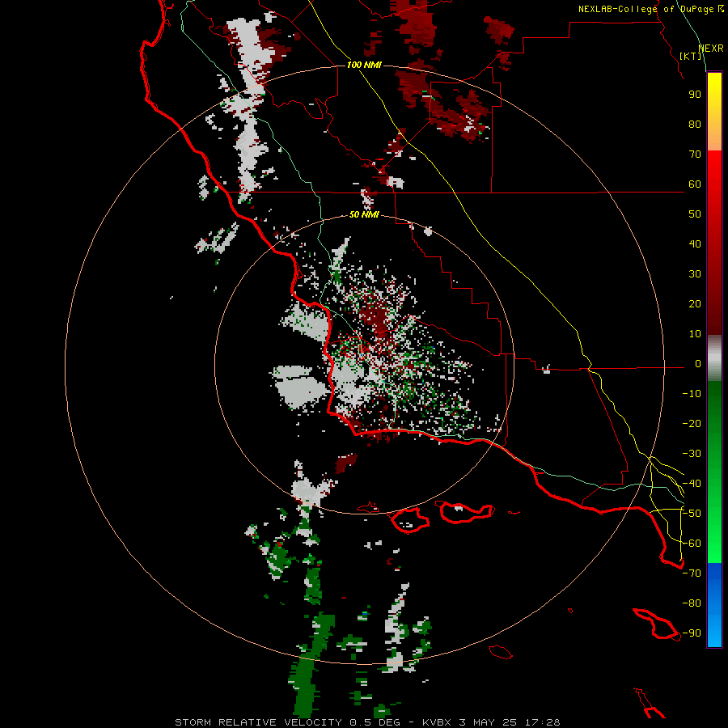
Task: Click the 0 value on velocity scale
Action: point(698,363)
